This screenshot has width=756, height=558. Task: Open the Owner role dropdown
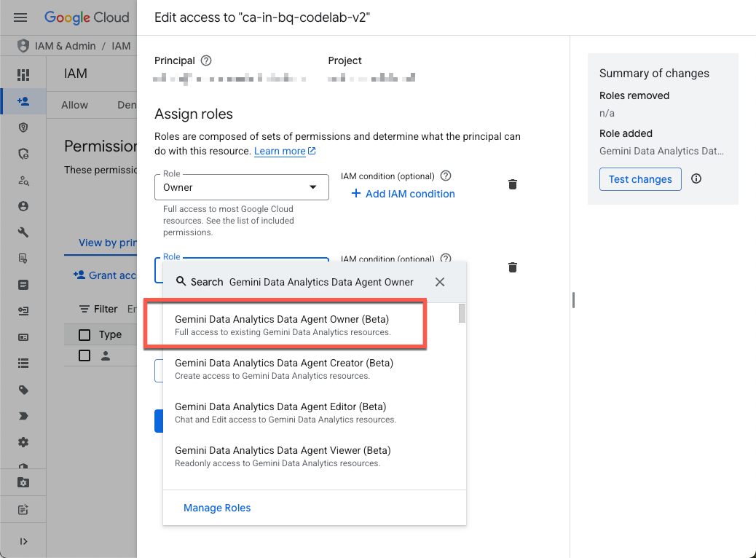tap(241, 187)
